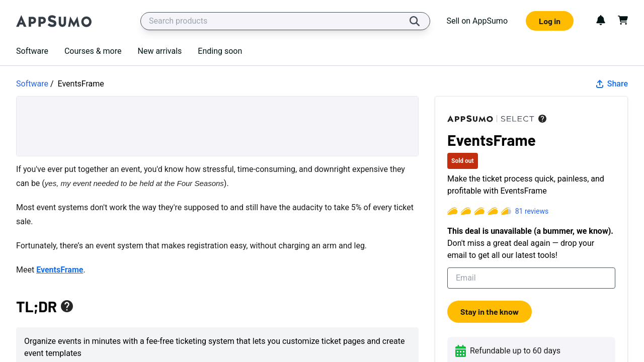
Task: Click the Share upload icon
Action: (600, 84)
